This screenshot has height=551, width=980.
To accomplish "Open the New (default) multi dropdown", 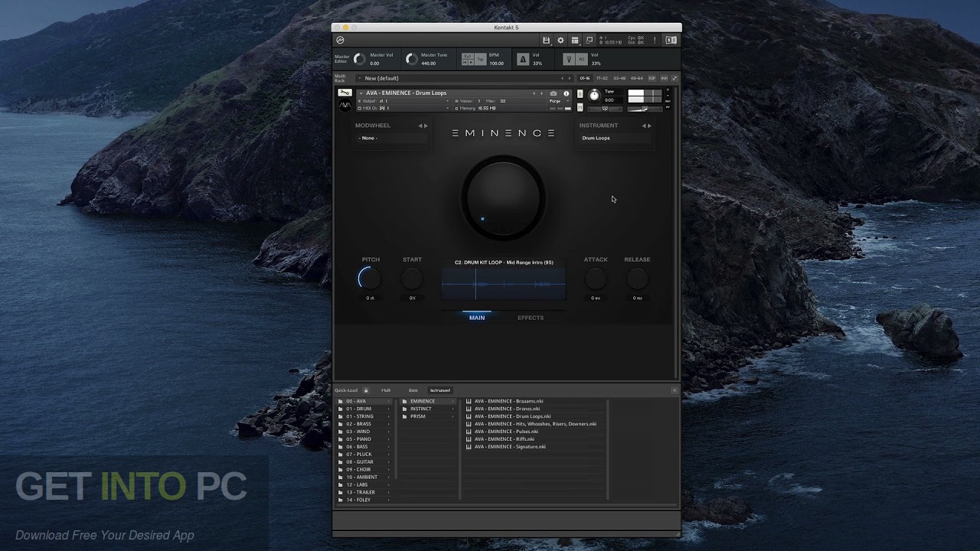I will pyautogui.click(x=465, y=78).
